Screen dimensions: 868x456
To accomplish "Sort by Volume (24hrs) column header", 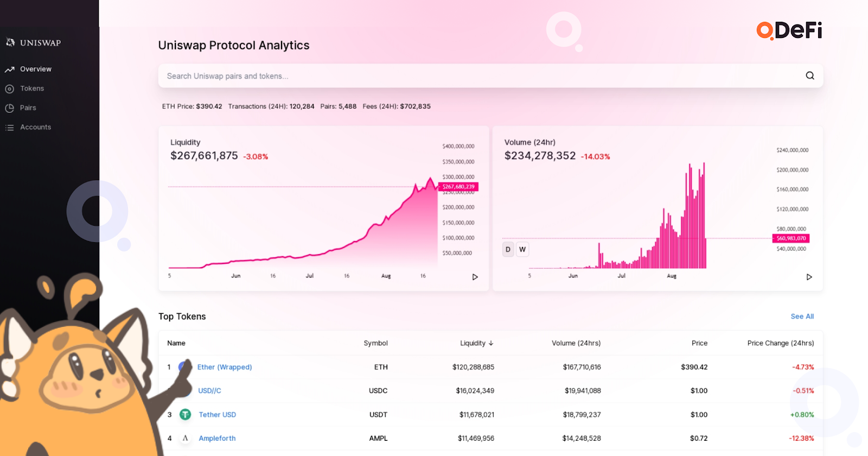I will tap(576, 343).
